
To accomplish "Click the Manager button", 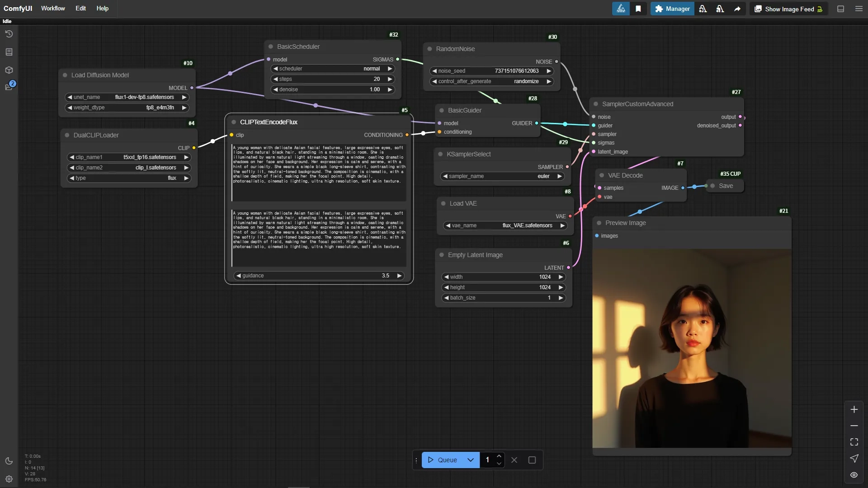I will point(672,9).
